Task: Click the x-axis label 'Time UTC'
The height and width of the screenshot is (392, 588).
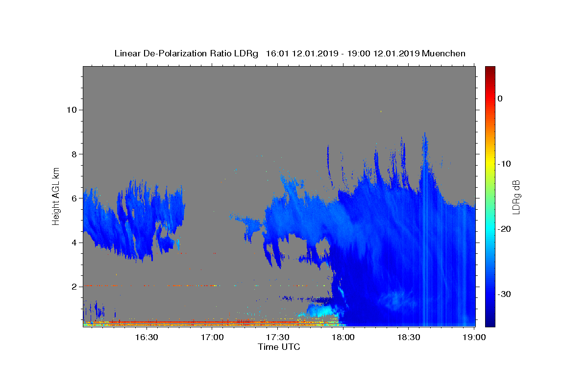Action: point(279,347)
